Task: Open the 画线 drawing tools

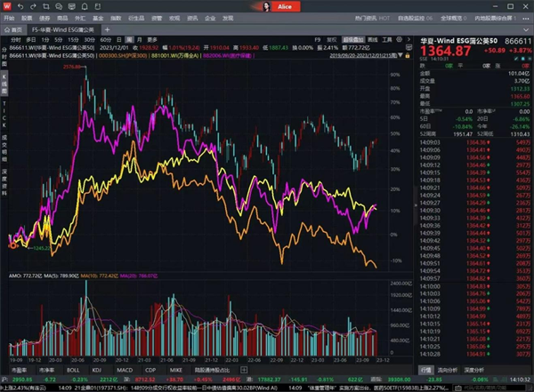Action: tap(373, 40)
